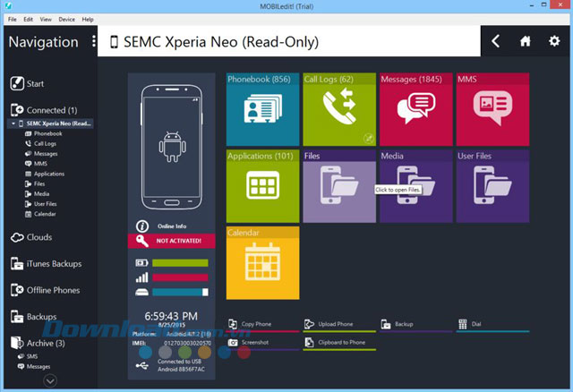Select Connected (1) in Navigation

(x=44, y=110)
